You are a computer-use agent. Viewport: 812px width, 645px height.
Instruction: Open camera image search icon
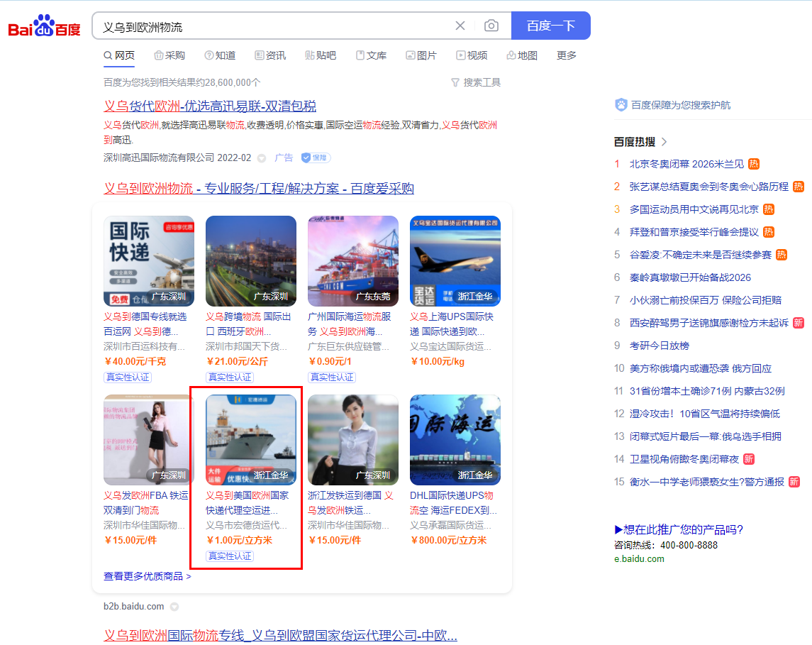pos(491,26)
